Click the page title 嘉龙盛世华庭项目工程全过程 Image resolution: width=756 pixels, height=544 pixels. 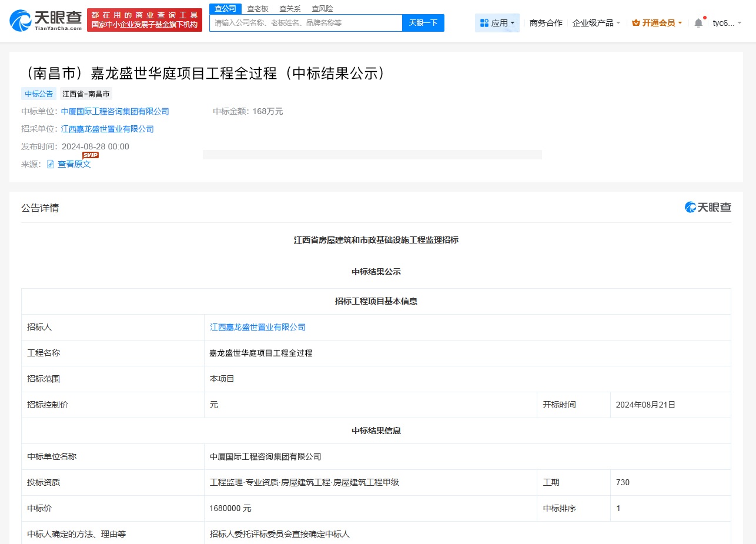[205, 73]
